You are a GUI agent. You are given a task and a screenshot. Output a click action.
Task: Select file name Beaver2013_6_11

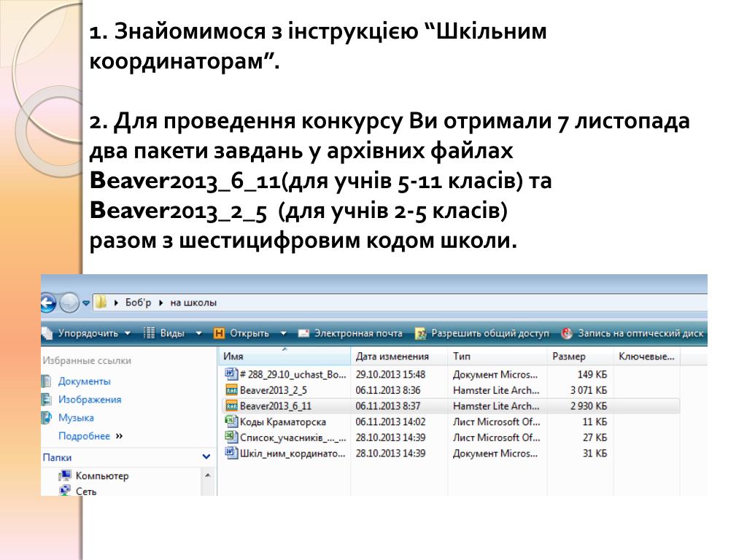[275, 406]
